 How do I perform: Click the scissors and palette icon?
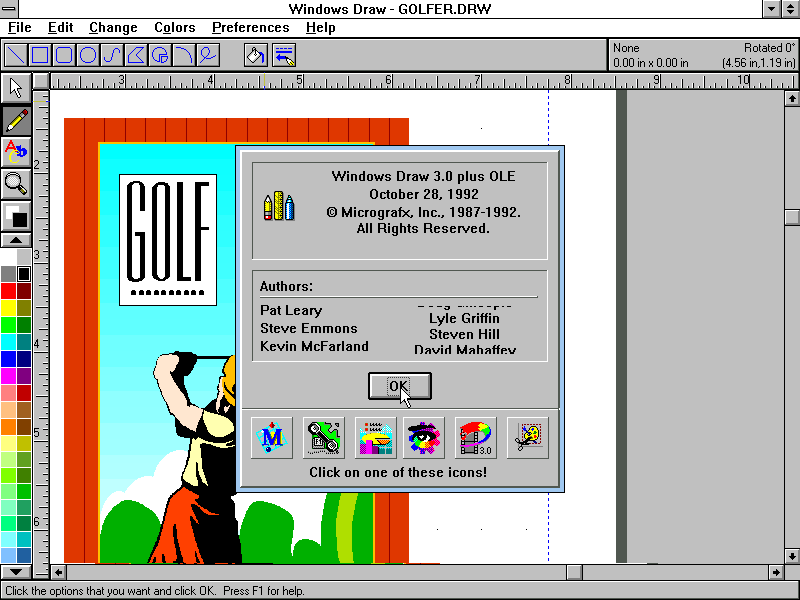tap(528, 438)
